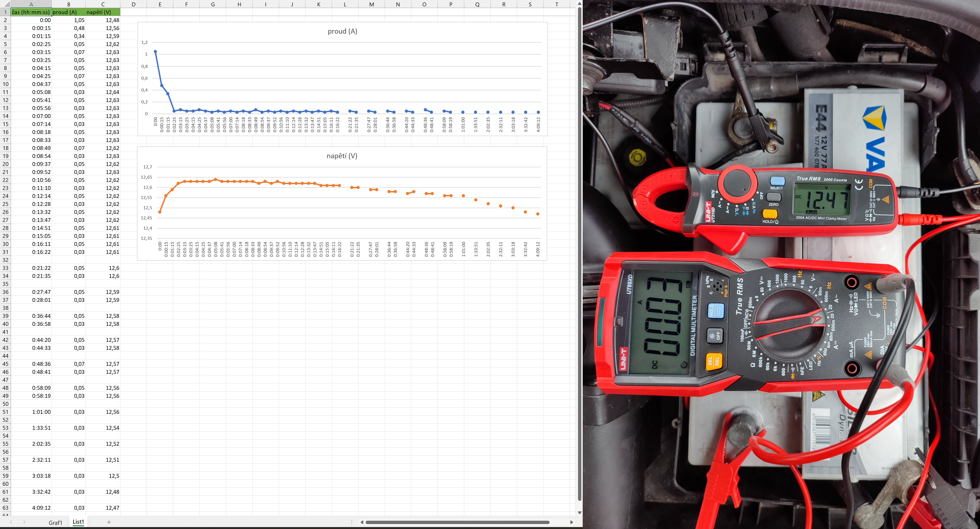Click peak orange point at 0:05:08

[216, 179]
